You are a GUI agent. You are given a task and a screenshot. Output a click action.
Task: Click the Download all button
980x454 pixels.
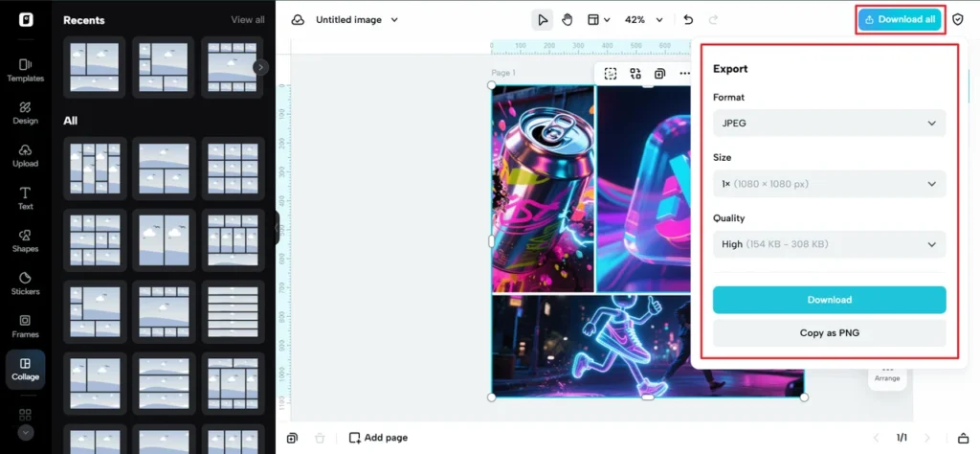(x=900, y=19)
